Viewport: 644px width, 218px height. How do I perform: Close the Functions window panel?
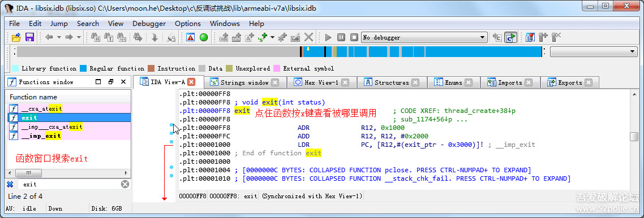click(123, 82)
